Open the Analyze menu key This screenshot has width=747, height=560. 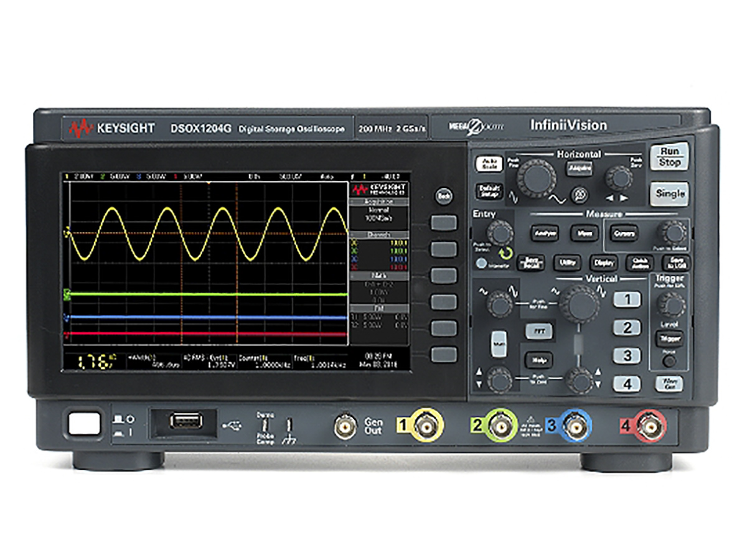[543, 233]
